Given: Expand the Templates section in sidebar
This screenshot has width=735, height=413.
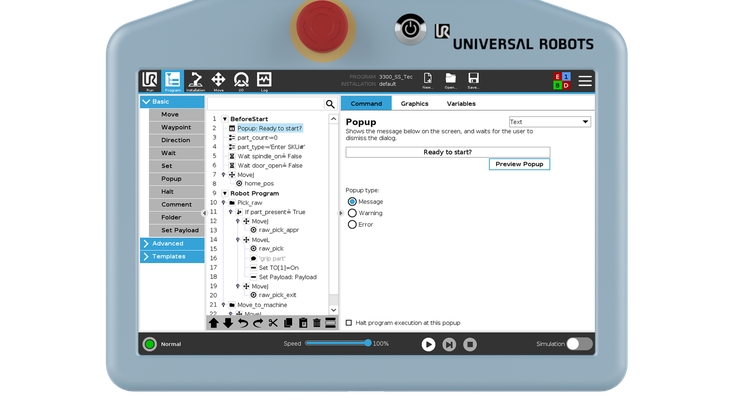Looking at the screenshot, I should coord(171,256).
